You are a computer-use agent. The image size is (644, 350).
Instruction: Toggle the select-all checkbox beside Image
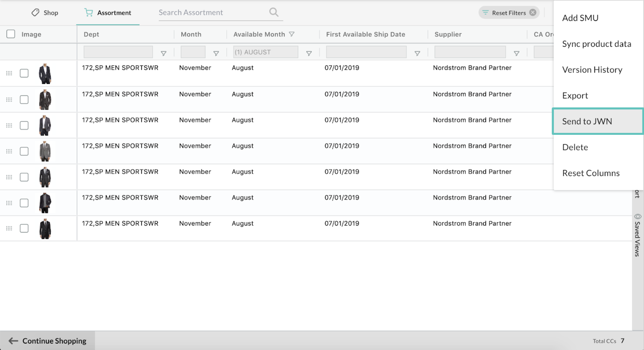point(11,34)
